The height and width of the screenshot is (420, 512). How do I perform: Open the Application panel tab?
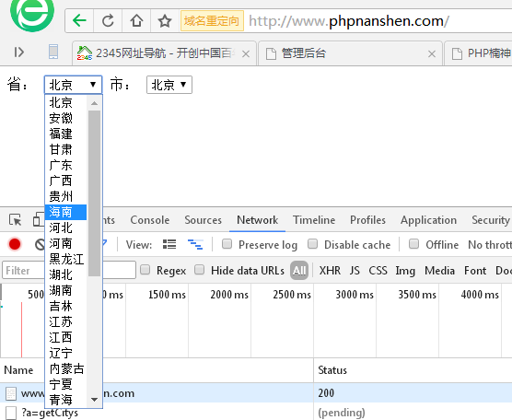pyautogui.click(x=428, y=220)
